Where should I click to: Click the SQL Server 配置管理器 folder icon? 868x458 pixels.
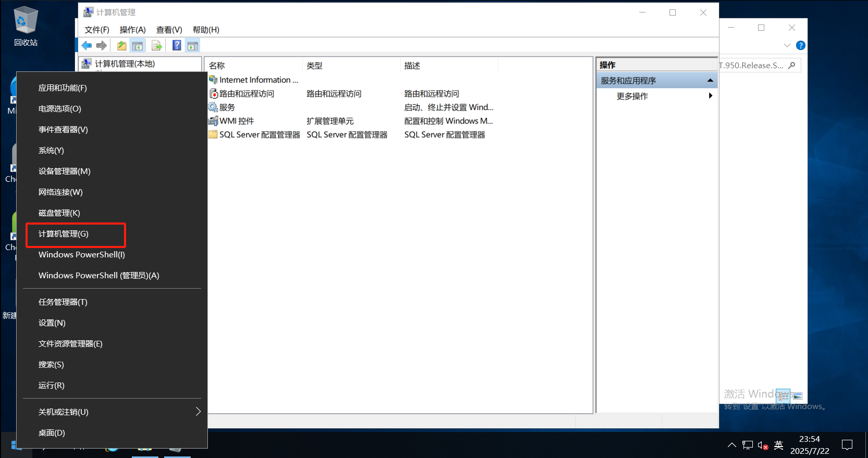pos(213,134)
